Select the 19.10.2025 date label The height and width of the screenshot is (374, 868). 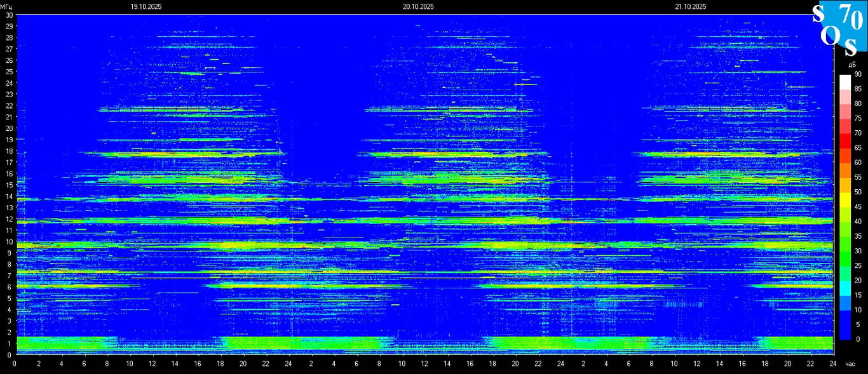[x=146, y=7]
